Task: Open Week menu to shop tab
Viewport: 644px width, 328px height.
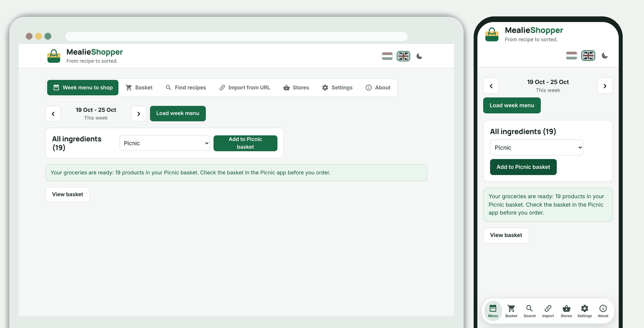Action: point(83,88)
